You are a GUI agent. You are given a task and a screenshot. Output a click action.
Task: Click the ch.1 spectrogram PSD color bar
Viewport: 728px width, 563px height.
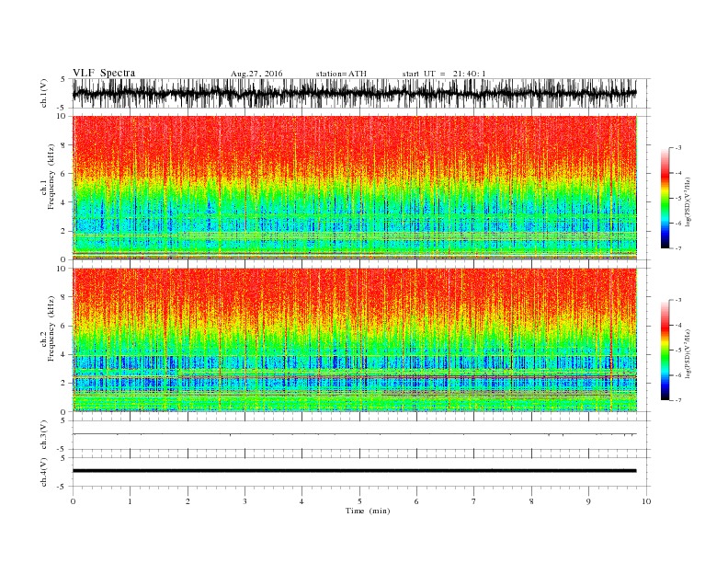click(665, 198)
